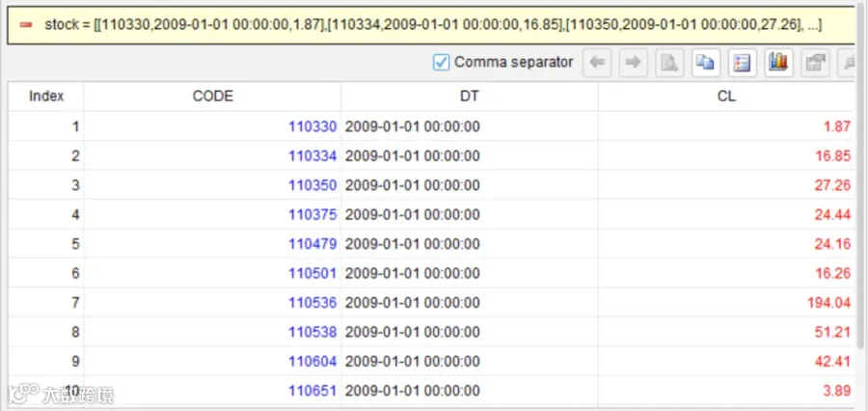Select CL value 3.89
Image resolution: width=868 pixels, height=411 pixels.
tap(836, 391)
